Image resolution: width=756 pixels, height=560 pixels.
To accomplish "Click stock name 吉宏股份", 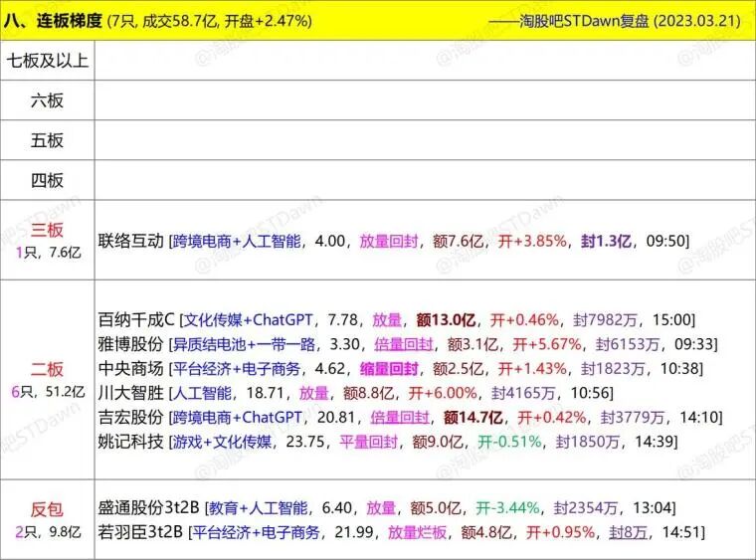I will 130,418.
